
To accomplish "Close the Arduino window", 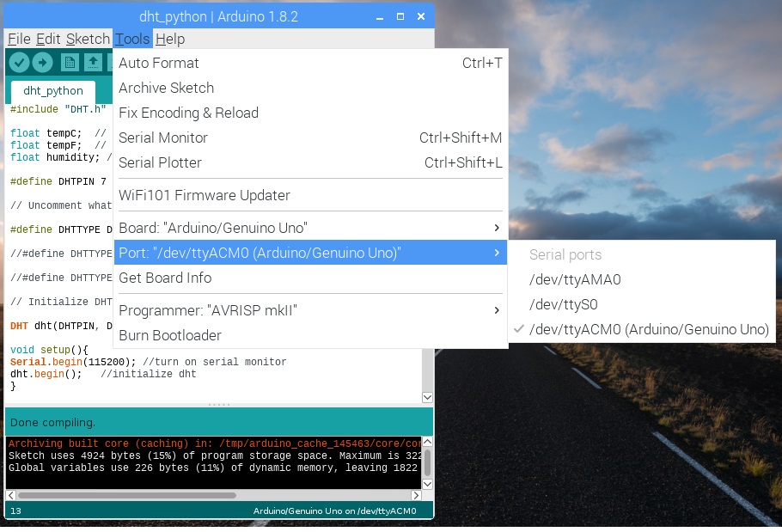I will (421, 16).
